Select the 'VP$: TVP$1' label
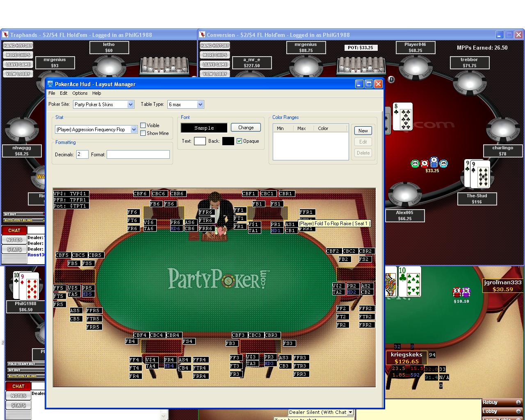The width and height of the screenshot is (525, 420). pos(71,194)
